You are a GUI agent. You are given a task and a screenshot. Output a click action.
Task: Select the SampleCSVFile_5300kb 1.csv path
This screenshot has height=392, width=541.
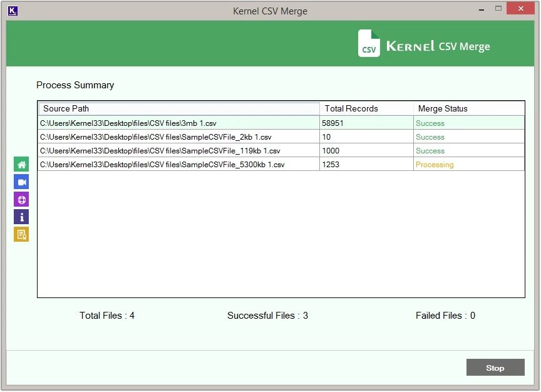pos(178,165)
